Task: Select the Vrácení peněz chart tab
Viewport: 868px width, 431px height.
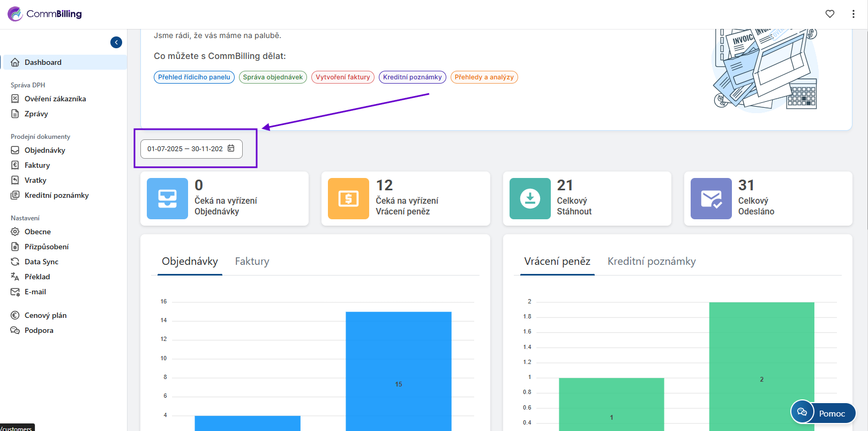Action: pyautogui.click(x=557, y=262)
